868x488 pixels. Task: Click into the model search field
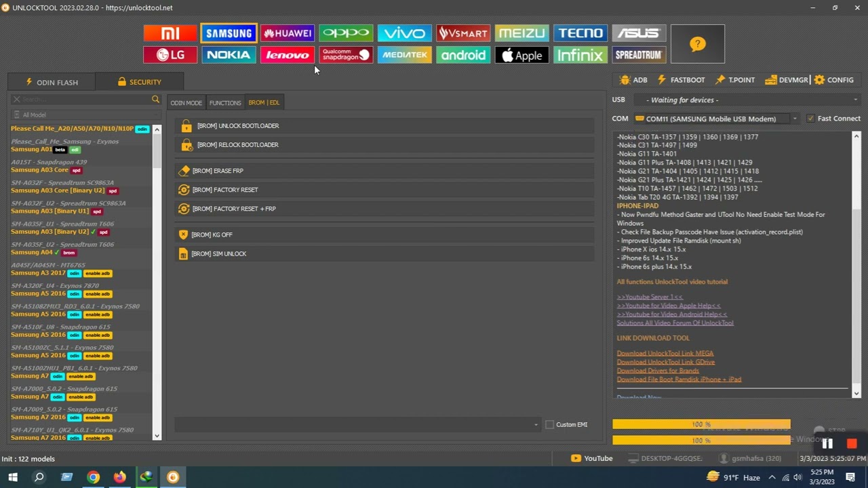pos(85,100)
